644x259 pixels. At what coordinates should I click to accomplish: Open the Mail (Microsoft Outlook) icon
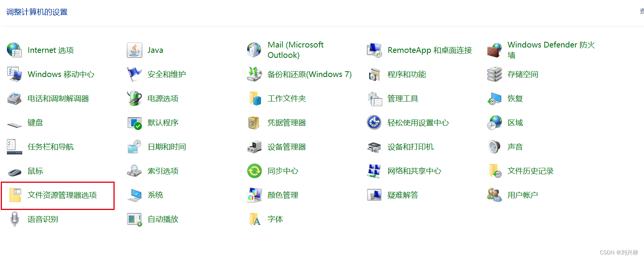coord(255,50)
